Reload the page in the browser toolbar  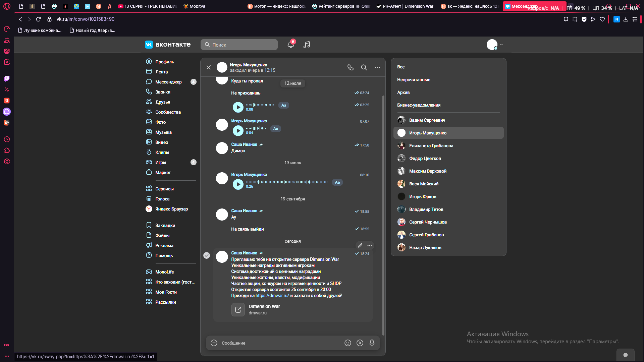coord(38,19)
